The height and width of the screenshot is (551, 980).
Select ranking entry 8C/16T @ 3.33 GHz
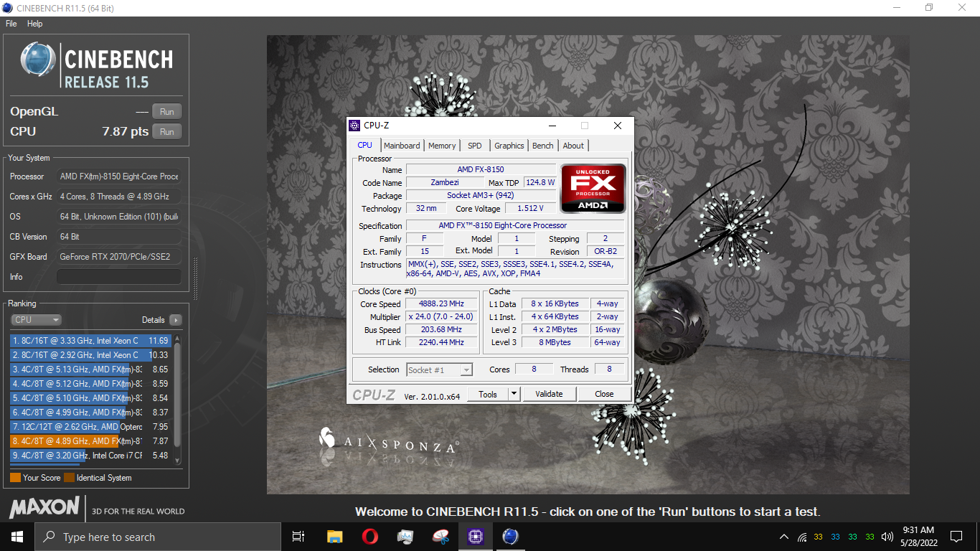pos(90,341)
